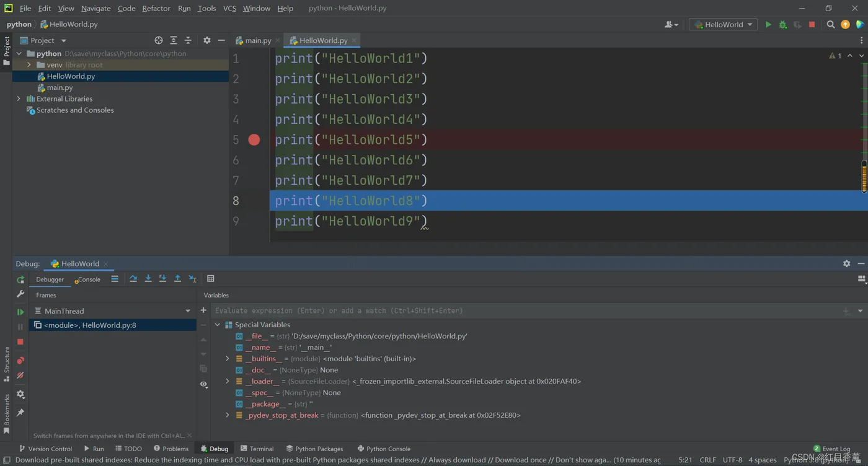Open the Refactor menu

tap(156, 8)
